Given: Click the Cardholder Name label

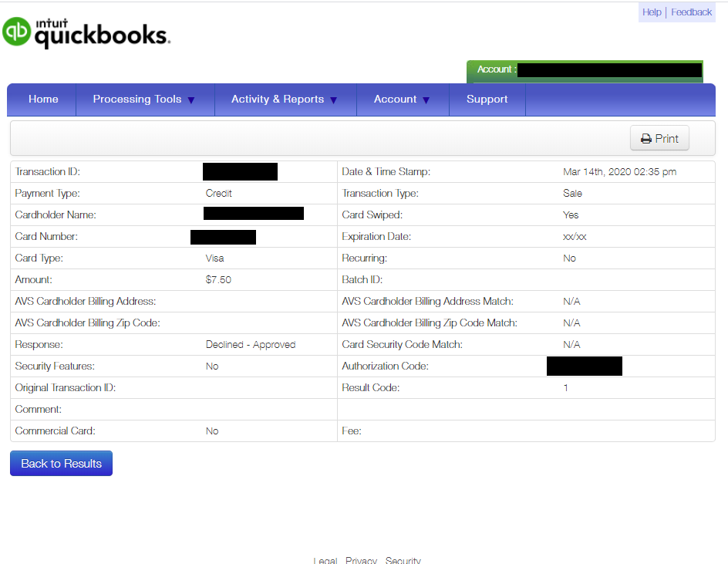Looking at the screenshot, I should [x=56, y=215].
